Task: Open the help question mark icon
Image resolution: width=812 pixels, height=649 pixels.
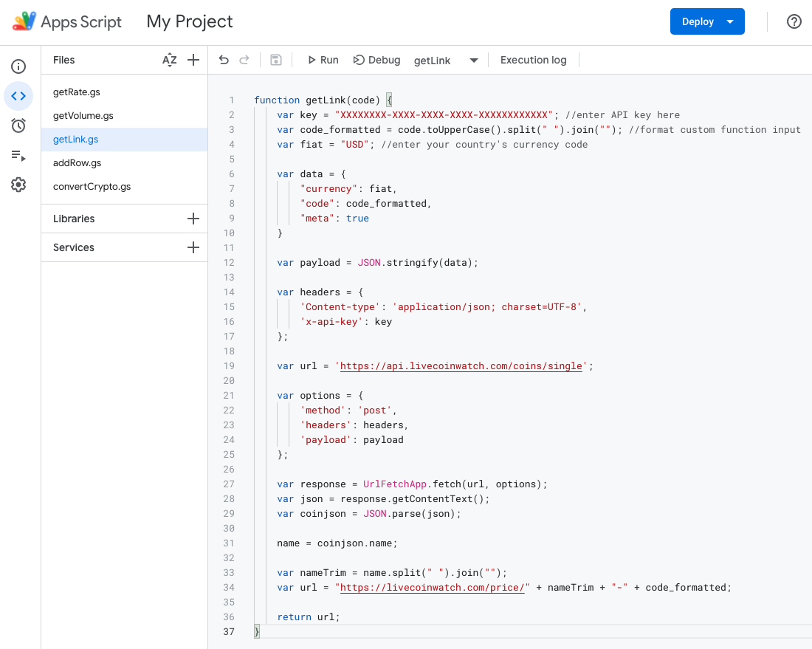Action: pyautogui.click(x=794, y=21)
